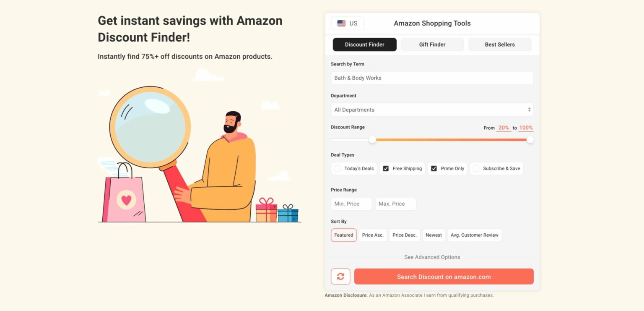Switch to the Best Sellers tab
This screenshot has height=311, width=644.
(x=500, y=44)
